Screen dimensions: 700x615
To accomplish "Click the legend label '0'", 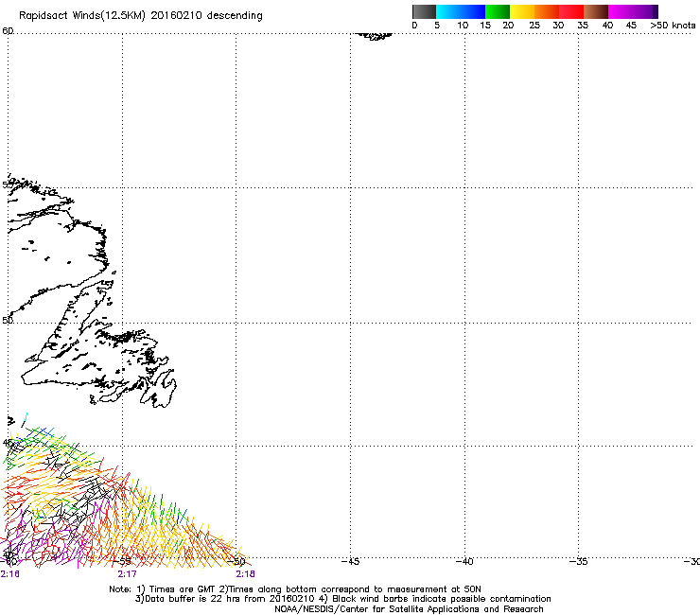I will (x=414, y=26).
